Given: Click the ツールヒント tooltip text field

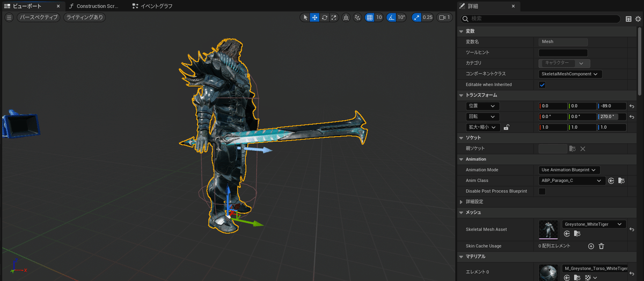Looking at the screenshot, I should pyautogui.click(x=563, y=53).
